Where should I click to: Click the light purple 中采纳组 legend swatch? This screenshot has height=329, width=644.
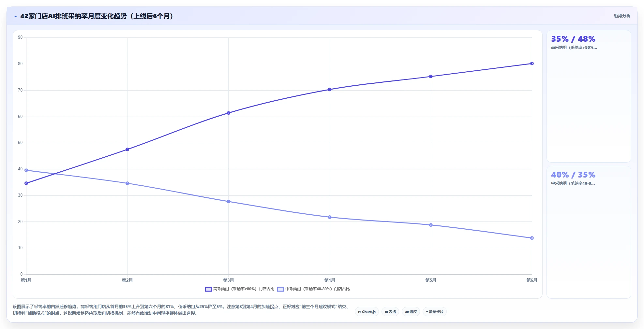pyautogui.click(x=280, y=289)
